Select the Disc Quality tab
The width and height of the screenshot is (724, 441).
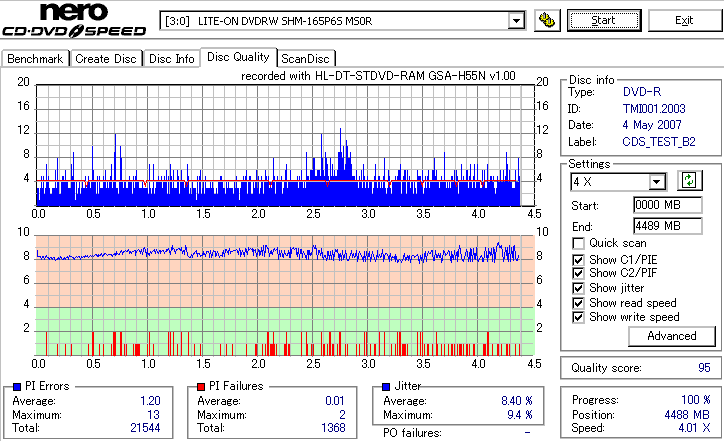coord(238,57)
